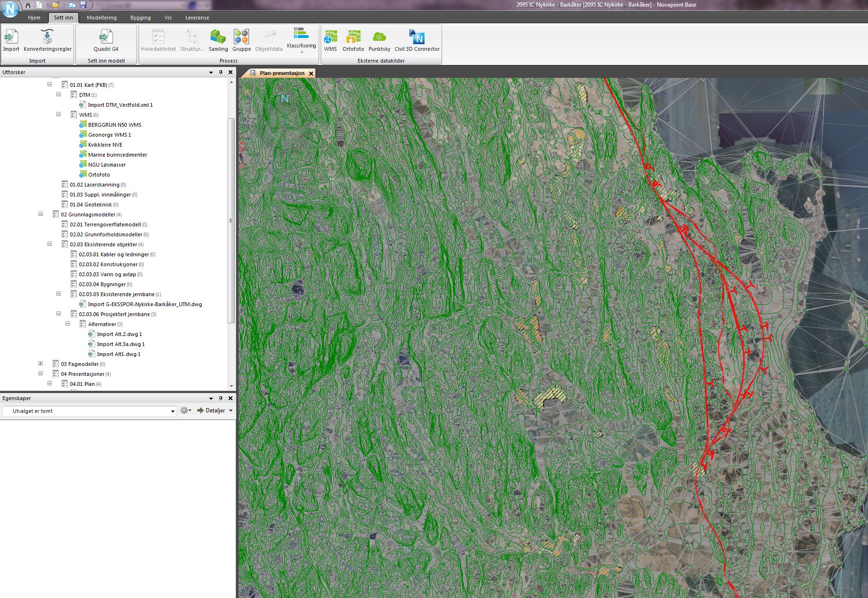
Task: Collapse the WMS tree node
Action: (x=59, y=114)
